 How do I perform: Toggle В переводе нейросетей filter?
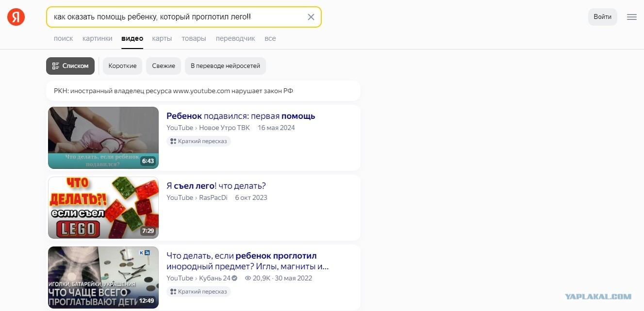tap(225, 66)
